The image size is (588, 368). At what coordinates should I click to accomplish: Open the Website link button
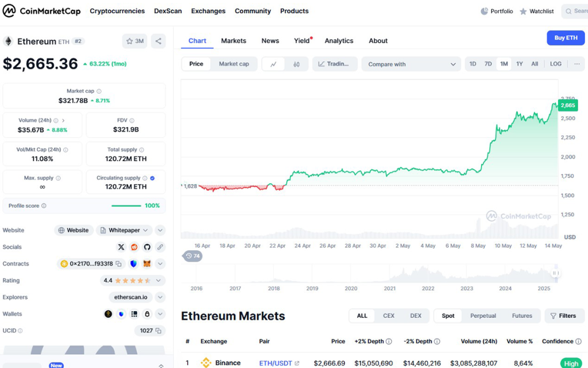[x=74, y=230]
